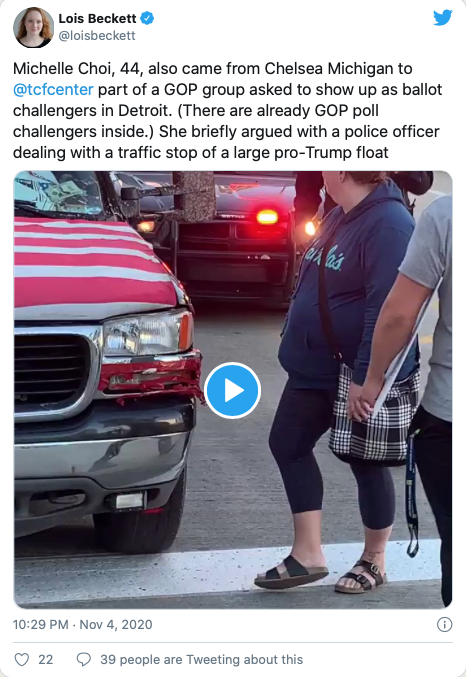
Task: Open the Lois Beckett display name link
Action: pos(98,19)
